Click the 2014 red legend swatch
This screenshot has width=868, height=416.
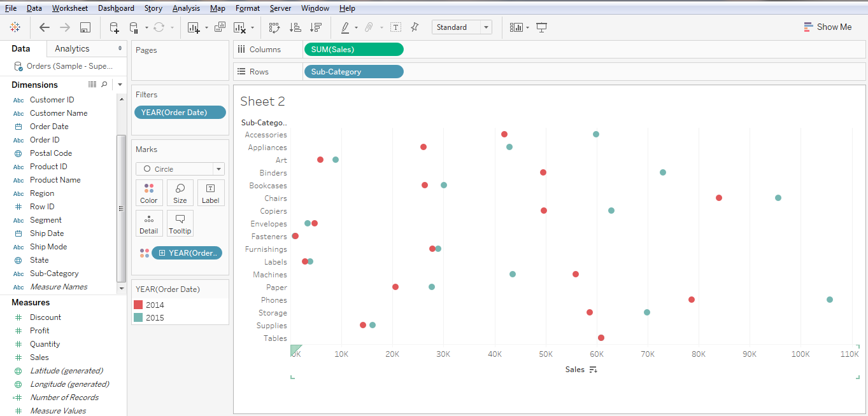[x=138, y=305]
